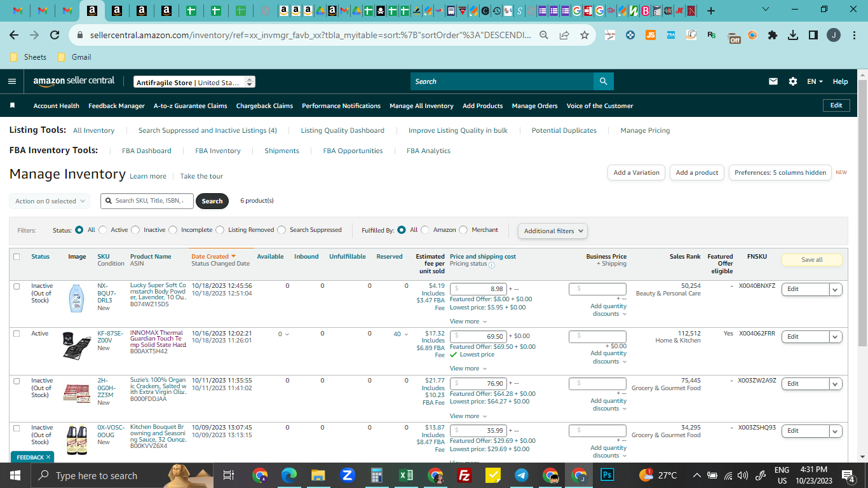Click the Save all button
Image resolution: width=868 pixels, height=488 pixels.
pyautogui.click(x=811, y=260)
